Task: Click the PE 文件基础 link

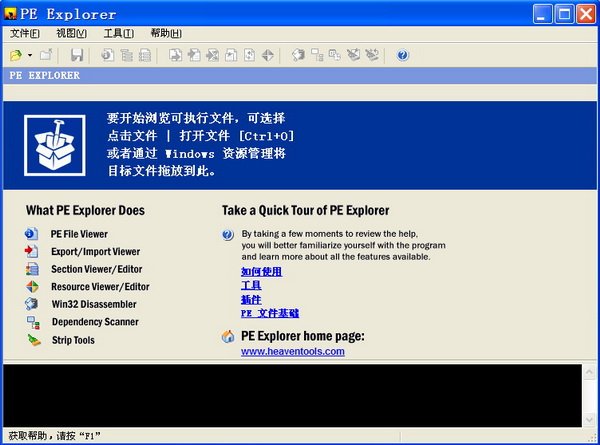Action: tap(270, 313)
